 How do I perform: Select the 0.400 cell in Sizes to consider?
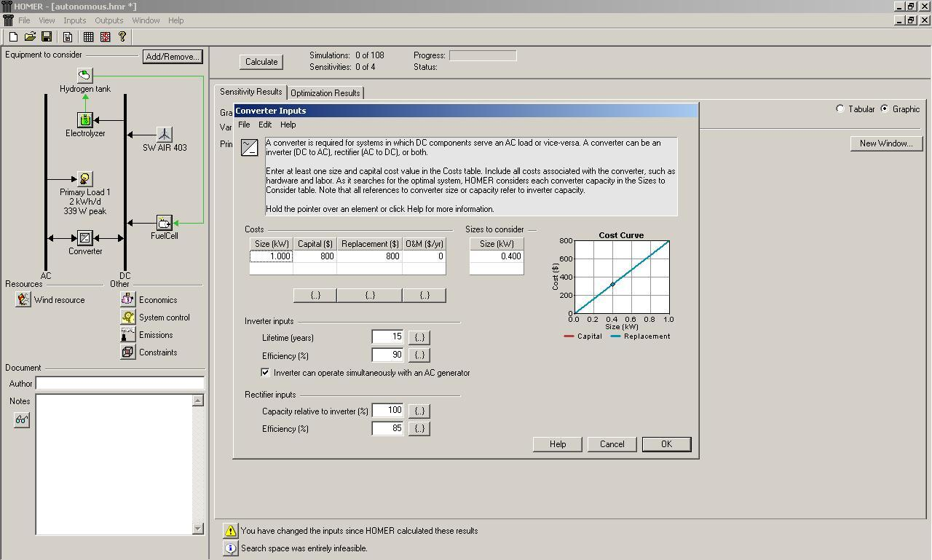(497, 256)
